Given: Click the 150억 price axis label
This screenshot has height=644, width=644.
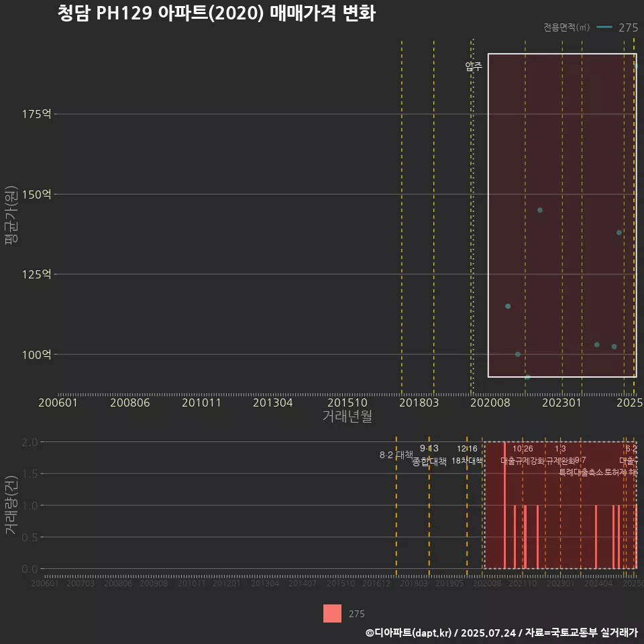Looking at the screenshot, I should click(x=36, y=195).
